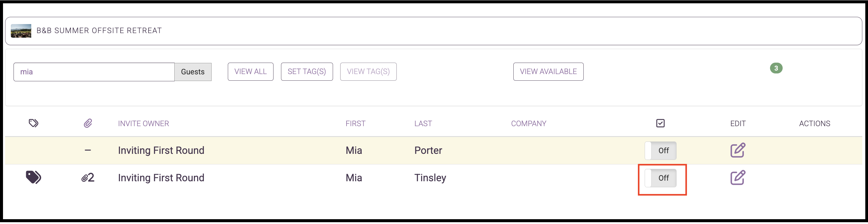This screenshot has width=868, height=224.
Task: Click the Guests search button
Action: (193, 72)
